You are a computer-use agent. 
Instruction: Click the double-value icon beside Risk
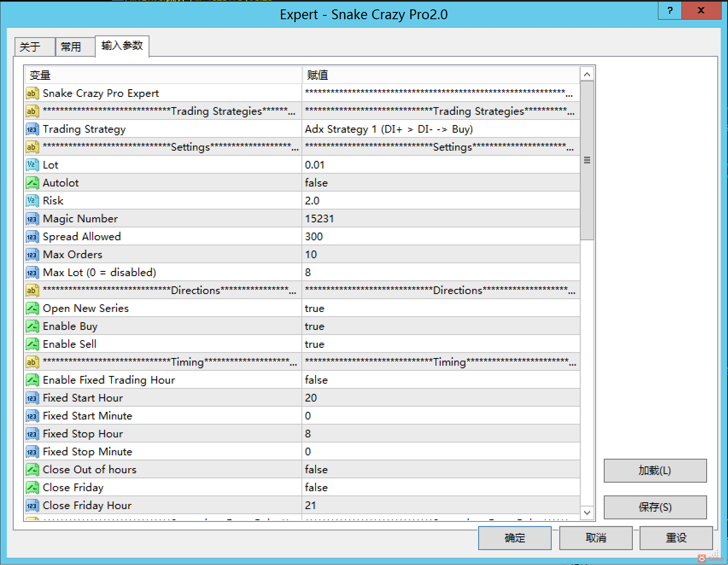point(32,201)
